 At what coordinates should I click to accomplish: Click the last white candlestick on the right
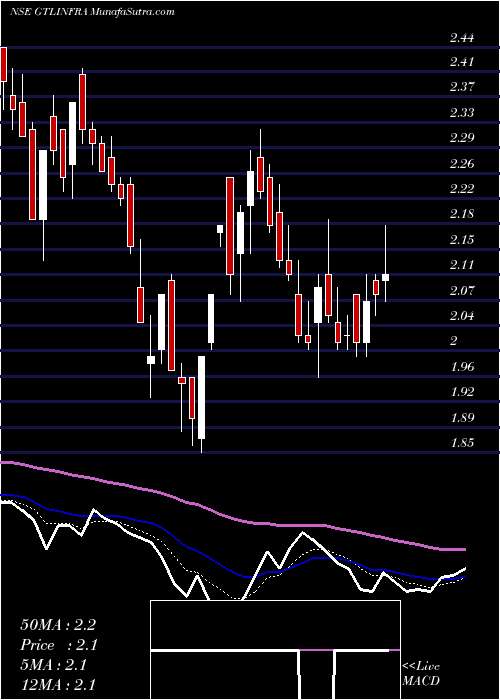385,277
